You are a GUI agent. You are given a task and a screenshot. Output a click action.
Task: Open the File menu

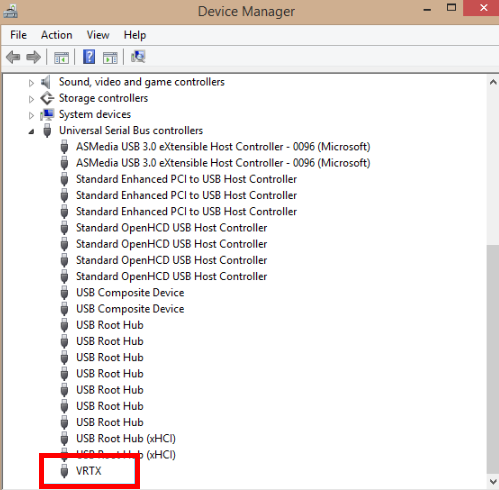point(18,35)
